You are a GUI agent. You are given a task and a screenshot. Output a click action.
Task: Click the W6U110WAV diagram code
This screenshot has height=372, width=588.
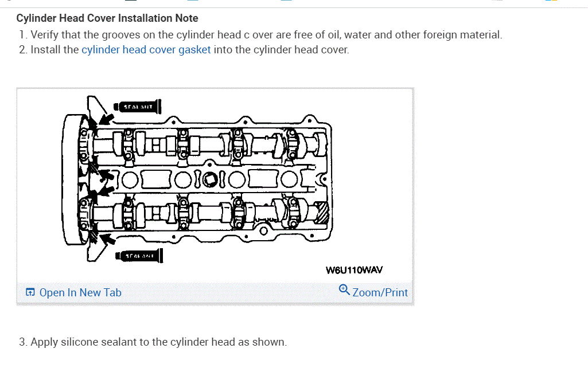(354, 270)
